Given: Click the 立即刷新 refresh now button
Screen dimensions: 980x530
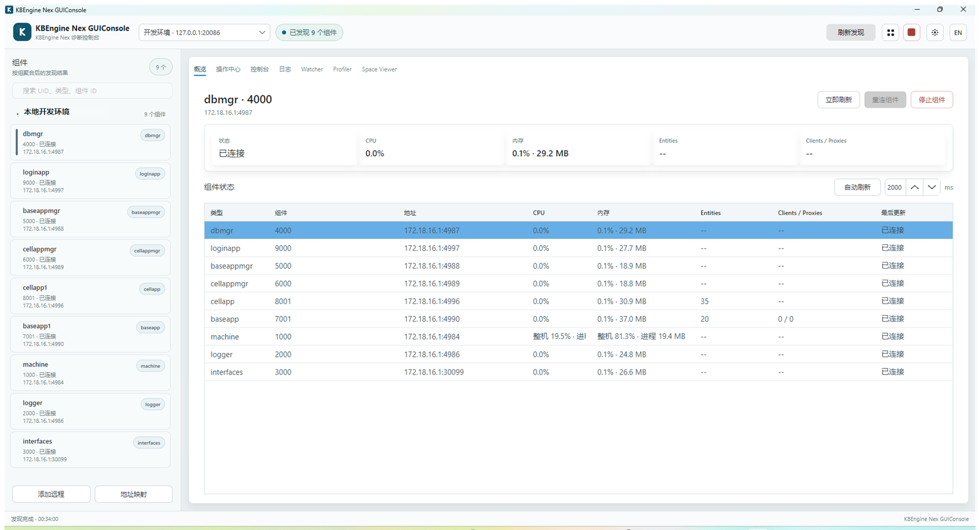Looking at the screenshot, I should pyautogui.click(x=839, y=100).
